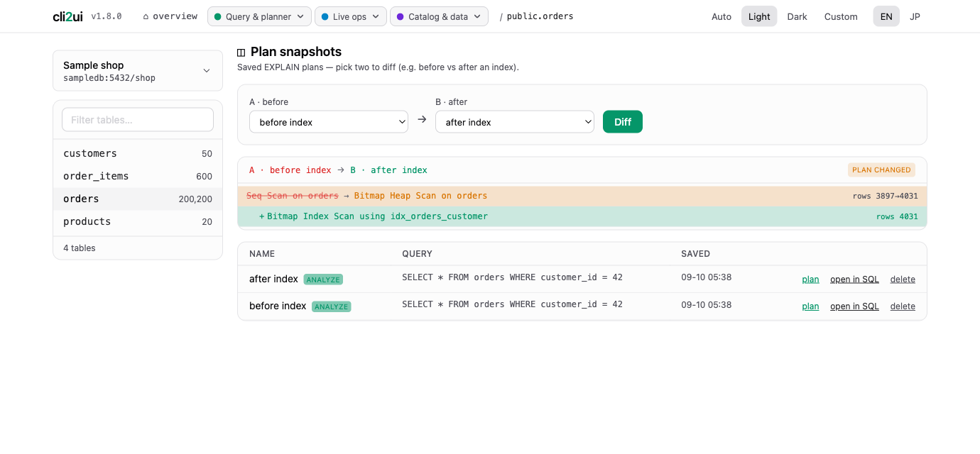Switch theme to Auto
Viewport: 980px width, 454px height.
pos(722,16)
